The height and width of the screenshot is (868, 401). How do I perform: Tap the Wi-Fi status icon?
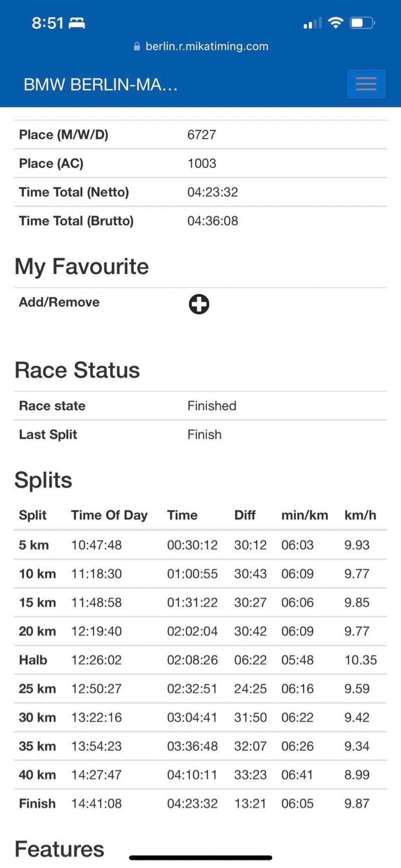tap(335, 23)
